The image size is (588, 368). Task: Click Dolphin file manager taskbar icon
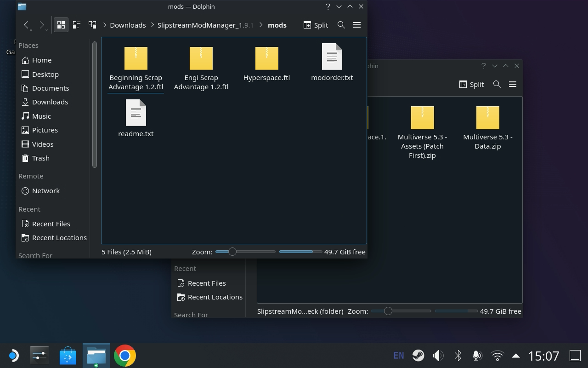(x=96, y=356)
